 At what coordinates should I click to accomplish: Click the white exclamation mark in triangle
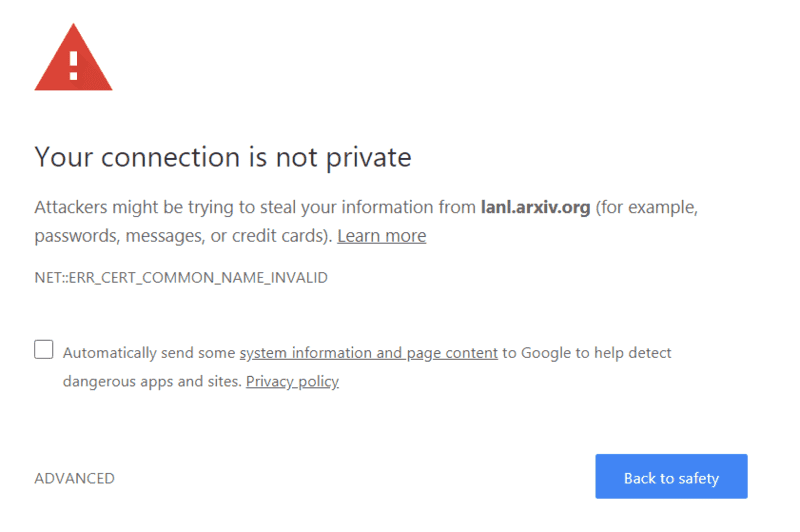point(73,65)
